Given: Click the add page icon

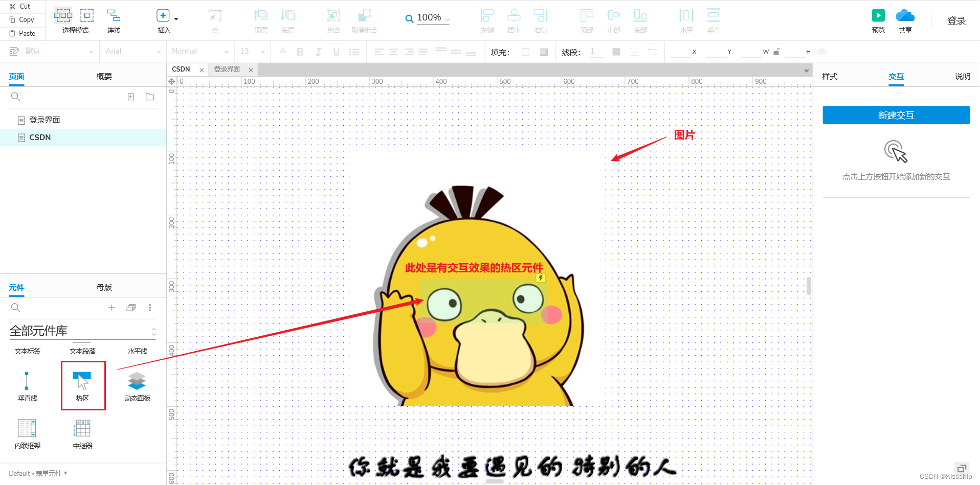Looking at the screenshot, I should pos(131,97).
